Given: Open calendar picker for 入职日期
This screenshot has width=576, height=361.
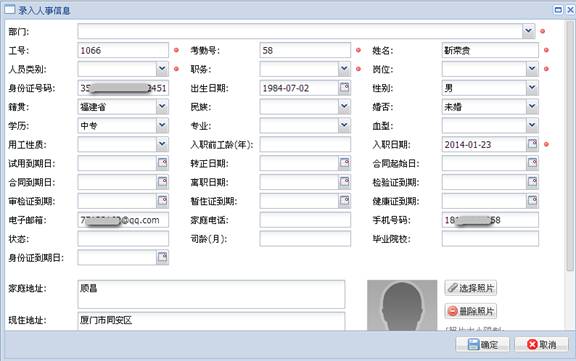Looking at the screenshot, I should point(532,144).
